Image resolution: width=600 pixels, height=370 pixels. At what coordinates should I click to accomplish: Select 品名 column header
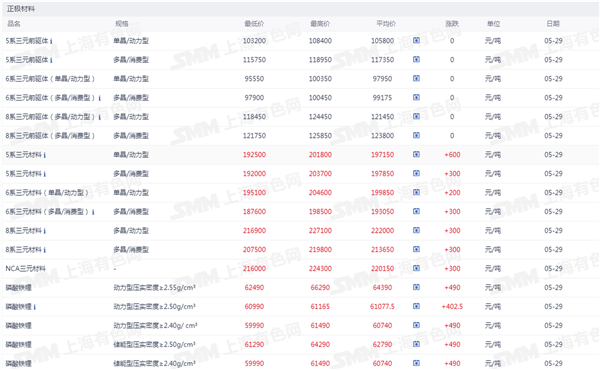click(14, 24)
